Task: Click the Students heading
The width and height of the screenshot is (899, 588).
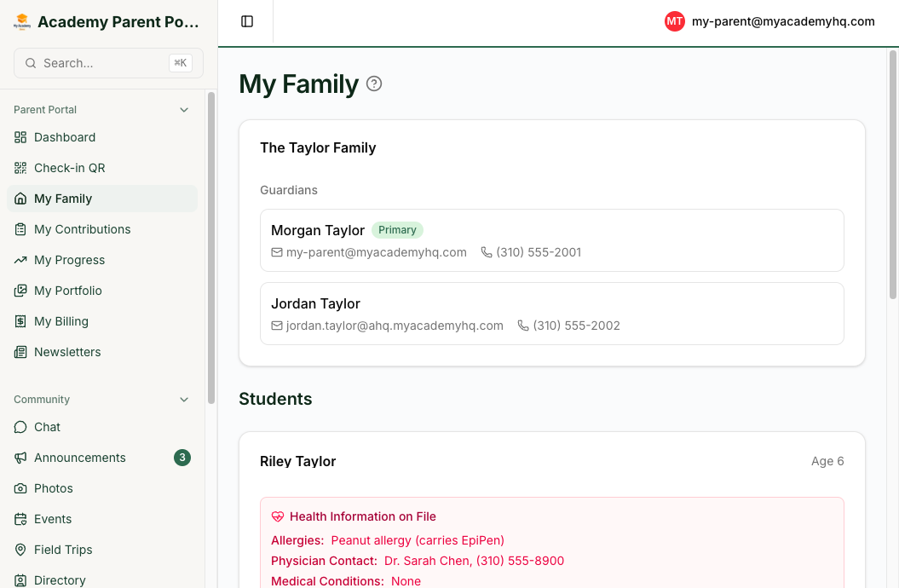Action: coord(275,399)
